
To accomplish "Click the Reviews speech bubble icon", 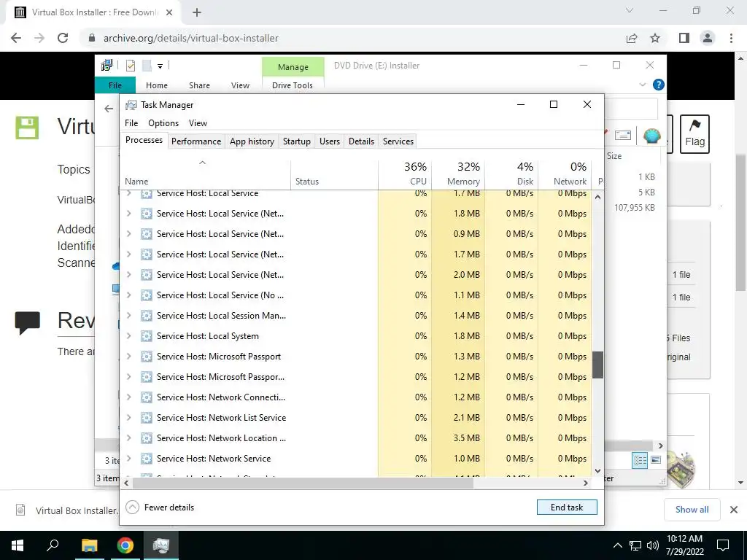I will click(x=27, y=322).
